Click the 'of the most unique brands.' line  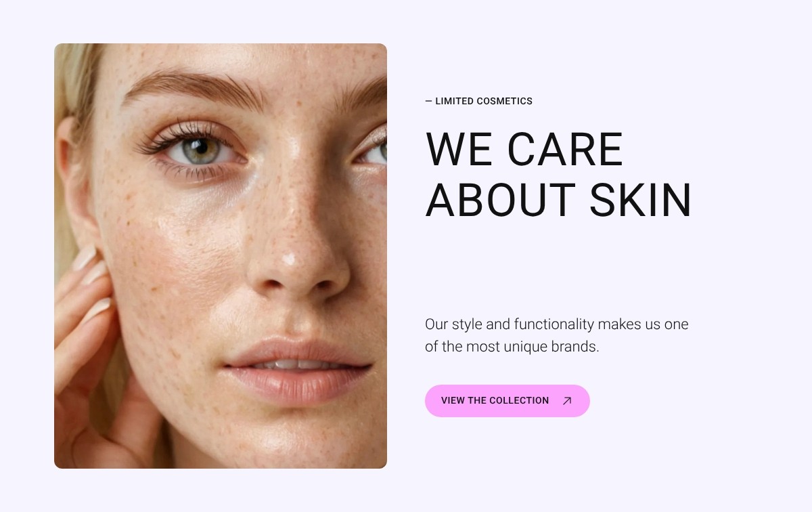pyautogui.click(x=512, y=347)
